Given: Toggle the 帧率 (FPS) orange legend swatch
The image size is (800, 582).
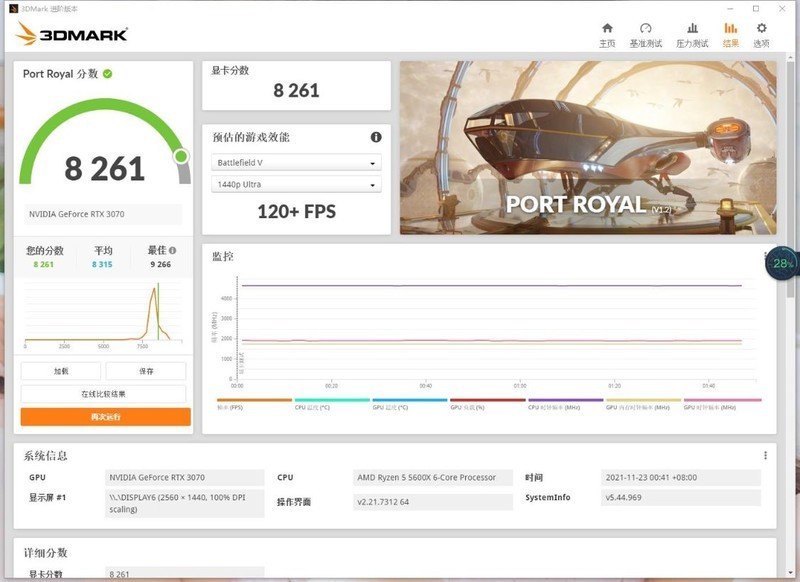Looking at the screenshot, I should (254, 400).
